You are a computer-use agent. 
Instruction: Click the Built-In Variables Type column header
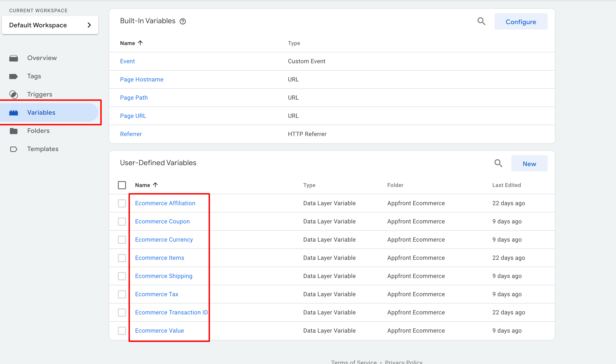(x=294, y=43)
